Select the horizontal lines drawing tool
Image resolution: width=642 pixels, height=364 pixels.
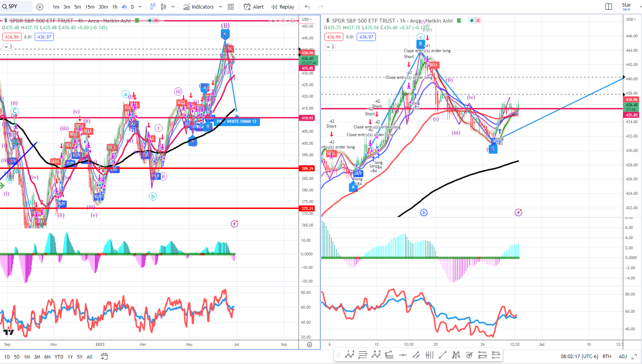point(363,355)
